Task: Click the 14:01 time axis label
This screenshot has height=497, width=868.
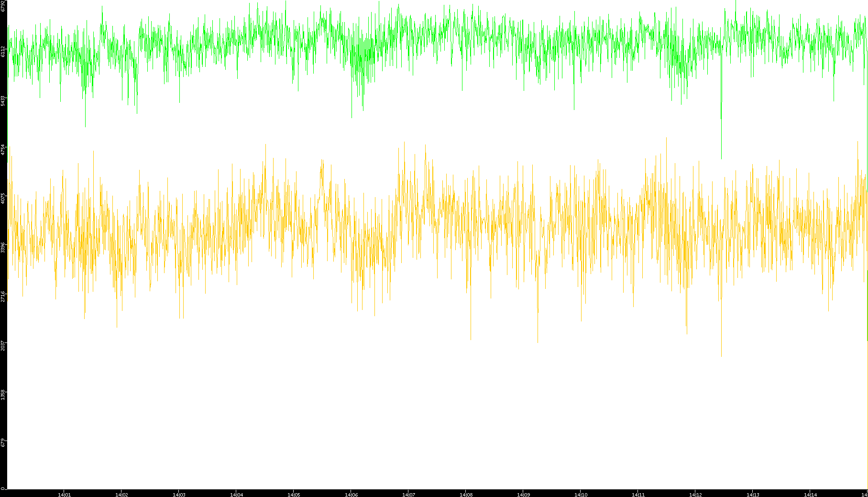Action: (64, 495)
